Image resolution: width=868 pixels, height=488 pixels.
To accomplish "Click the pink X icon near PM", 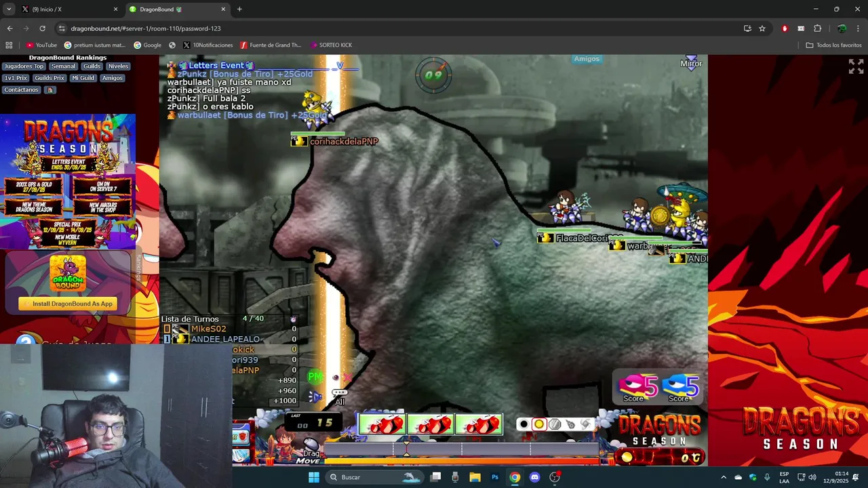I will (348, 378).
